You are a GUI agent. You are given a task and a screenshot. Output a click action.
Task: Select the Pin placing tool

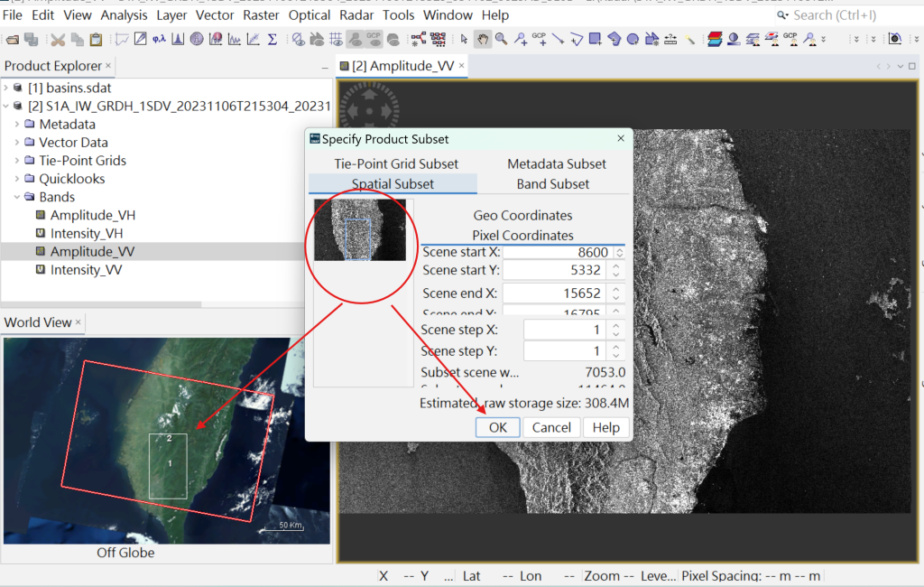[x=521, y=40]
